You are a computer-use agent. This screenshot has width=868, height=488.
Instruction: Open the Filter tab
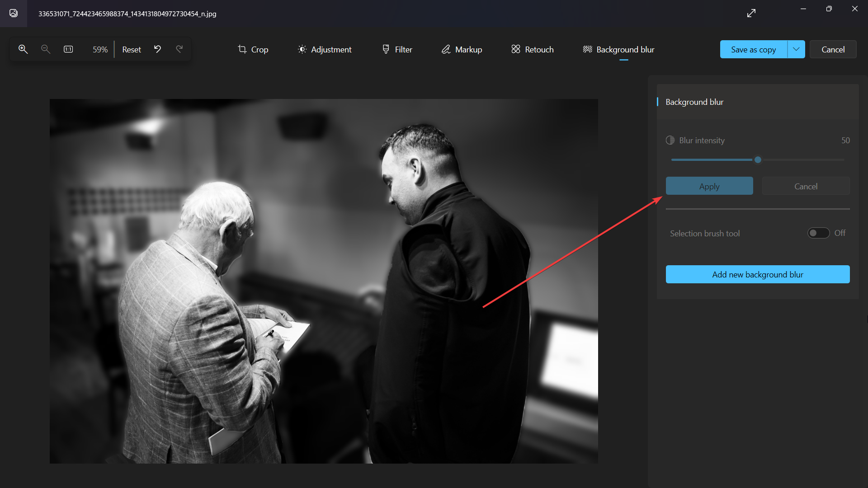(397, 49)
